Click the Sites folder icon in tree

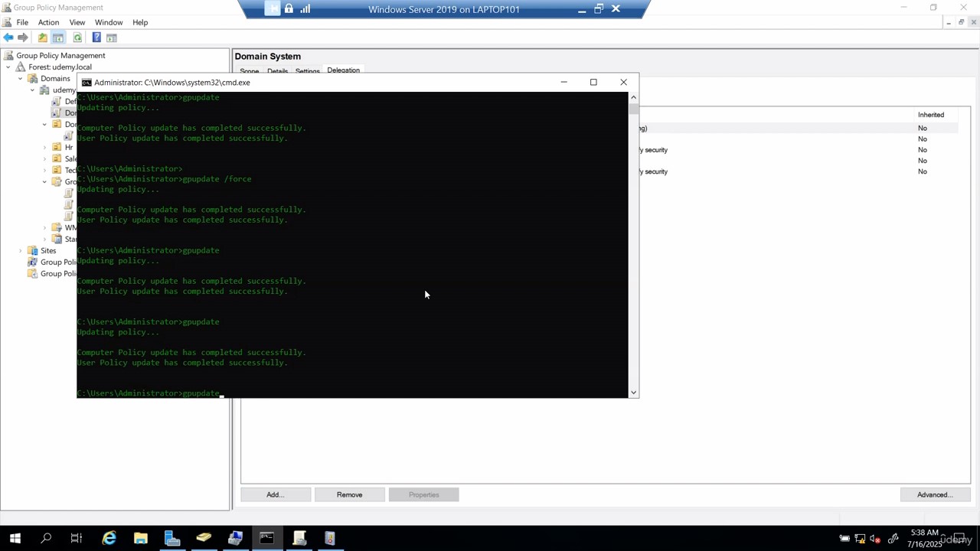(x=33, y=250)
